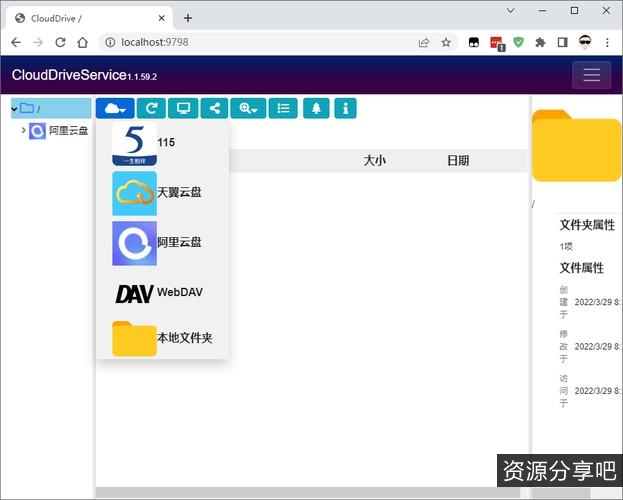This screenshot has height=500, width=623.
Task: Open the search magnifier dropdown
Action: [x=248, y=108]
